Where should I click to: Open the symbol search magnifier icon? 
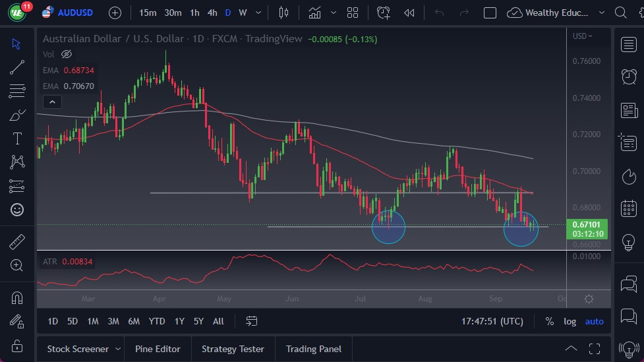point(620,13)
